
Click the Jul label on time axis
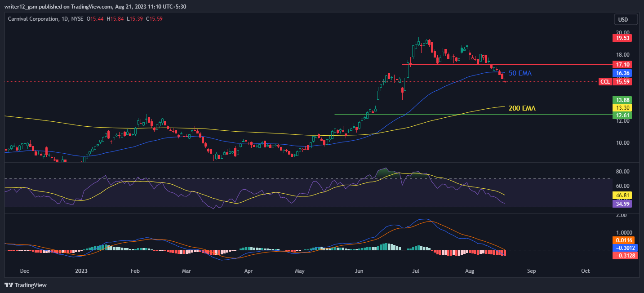(416, 271)
